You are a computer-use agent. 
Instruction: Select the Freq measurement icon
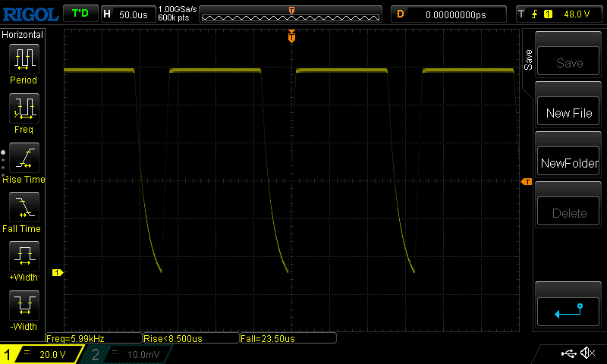point(23,108)
